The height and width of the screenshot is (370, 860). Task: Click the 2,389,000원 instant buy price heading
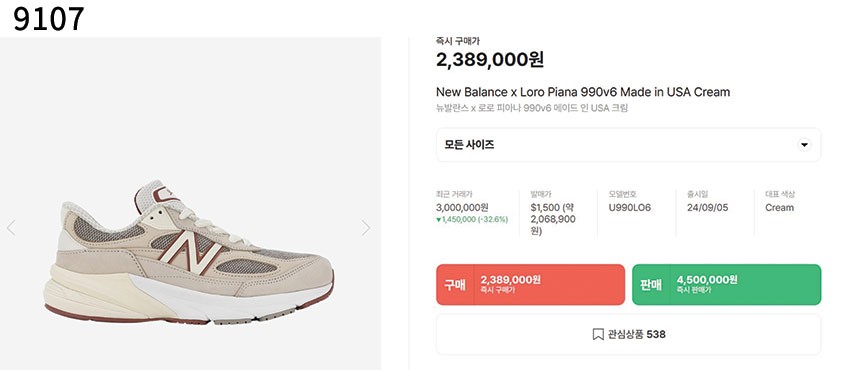(x=490, y=59)
